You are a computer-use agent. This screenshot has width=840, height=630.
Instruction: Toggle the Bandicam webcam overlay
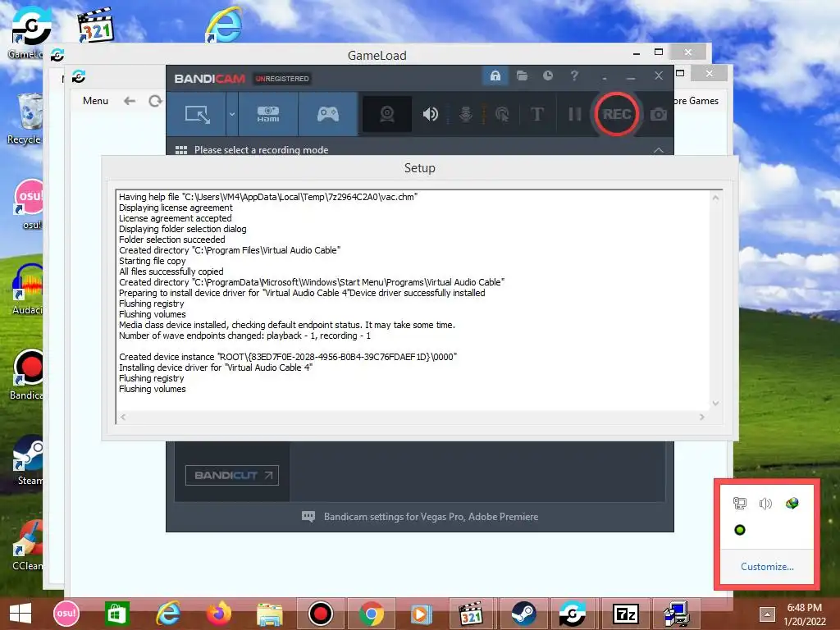(387, 114)
